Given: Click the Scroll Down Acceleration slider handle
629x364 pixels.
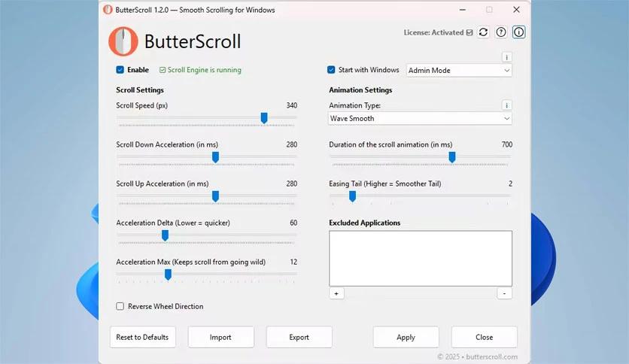Looking at the screenshot, I should coord(215,157).
